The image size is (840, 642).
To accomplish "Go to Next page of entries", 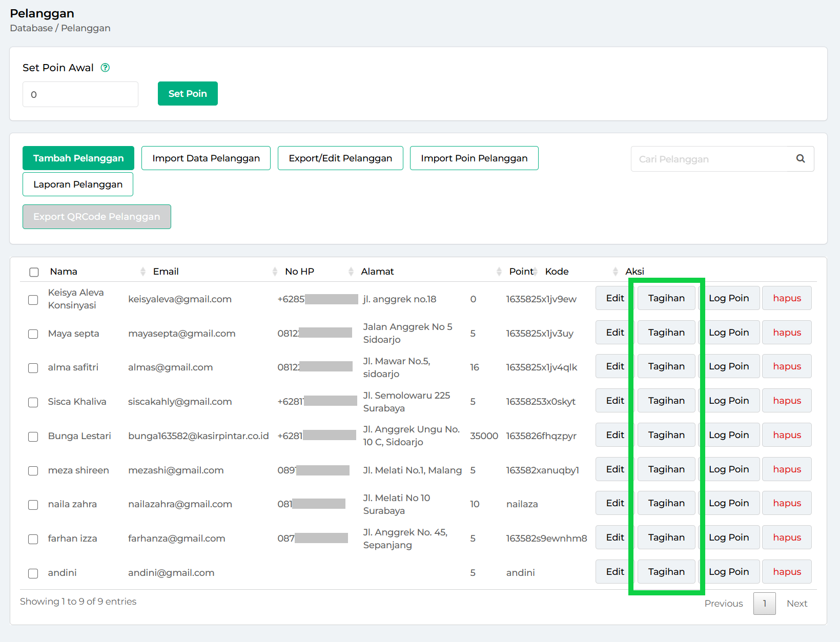I will 796,604.
